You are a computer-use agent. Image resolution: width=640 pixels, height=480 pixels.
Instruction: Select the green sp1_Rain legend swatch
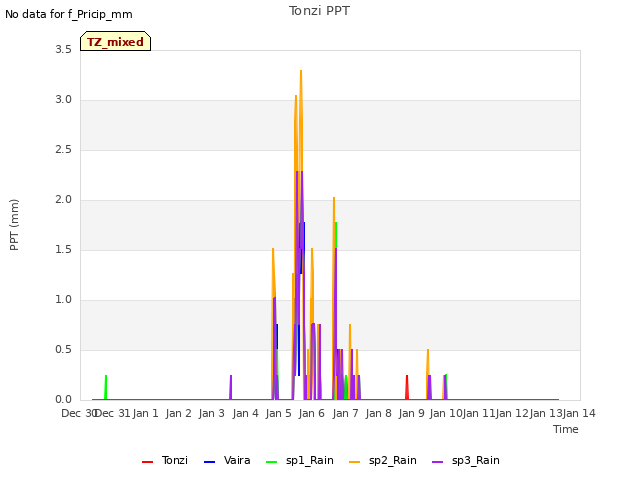(x=271, y=462)
